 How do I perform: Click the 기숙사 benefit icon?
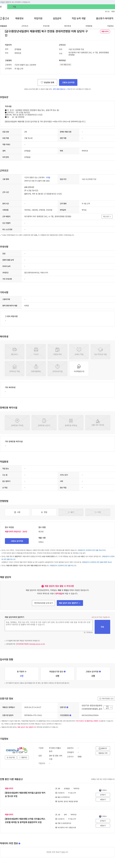coord(36,351)
